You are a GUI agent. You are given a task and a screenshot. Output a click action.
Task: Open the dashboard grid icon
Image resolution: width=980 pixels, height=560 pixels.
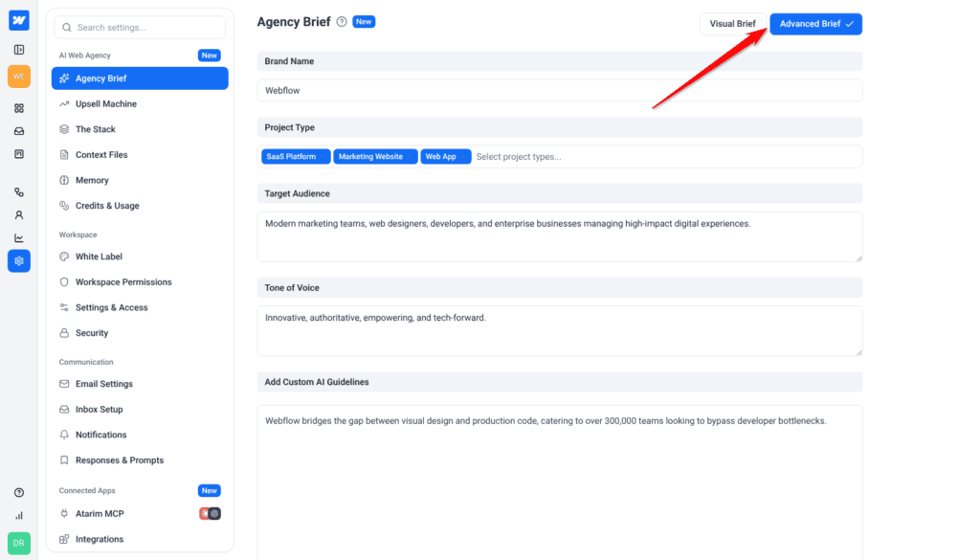19,108
